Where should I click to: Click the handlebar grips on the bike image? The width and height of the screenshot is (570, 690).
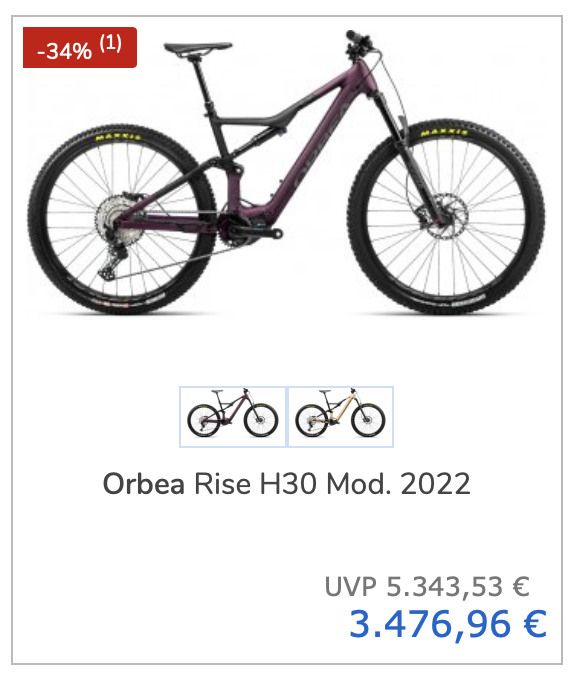357,40
